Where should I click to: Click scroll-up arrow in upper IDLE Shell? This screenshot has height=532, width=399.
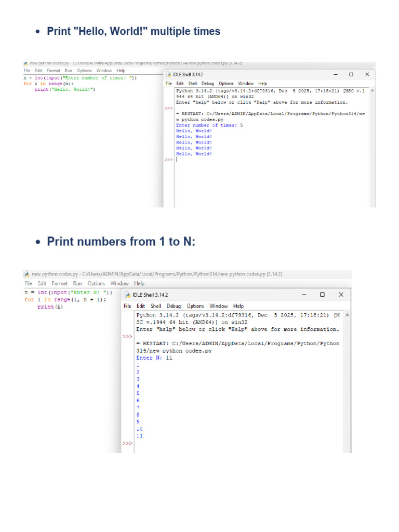click(373, 90)
